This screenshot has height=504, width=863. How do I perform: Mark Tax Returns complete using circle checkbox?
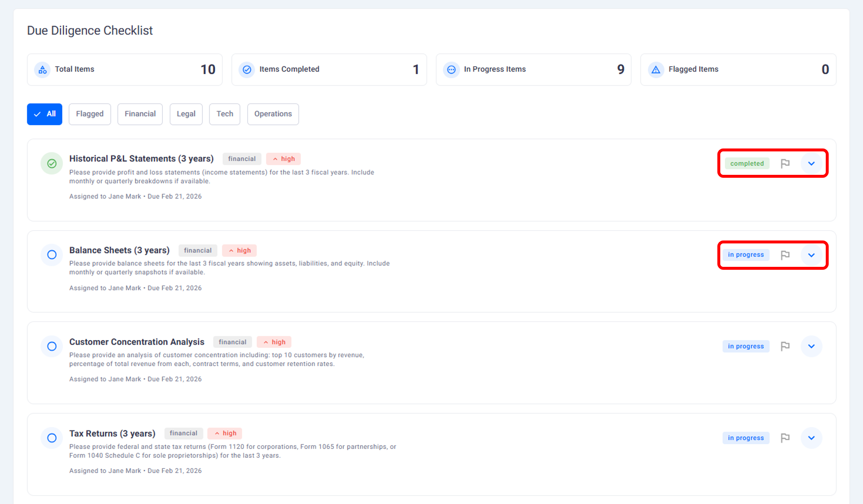click(x=52, y=438)
